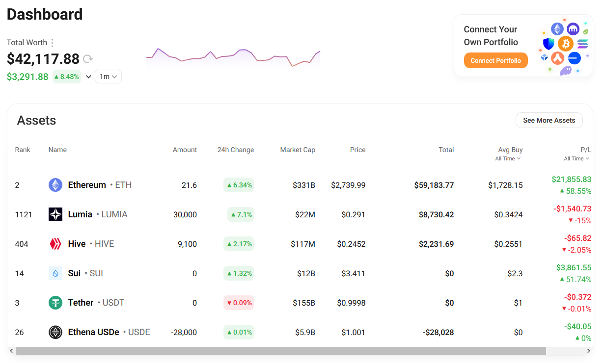Click Lumia P/L -$1,540.73
The width and height of the screenshot is (605, 364).
573,209
